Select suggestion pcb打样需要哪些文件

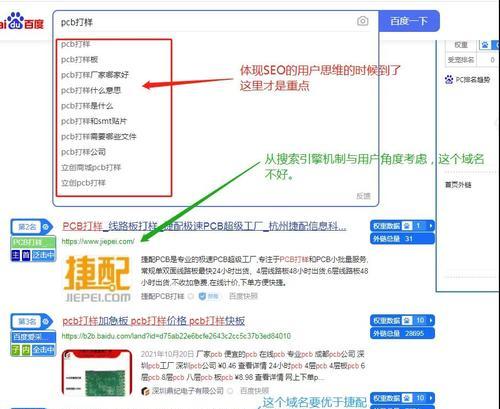click(x=98, y=137)
